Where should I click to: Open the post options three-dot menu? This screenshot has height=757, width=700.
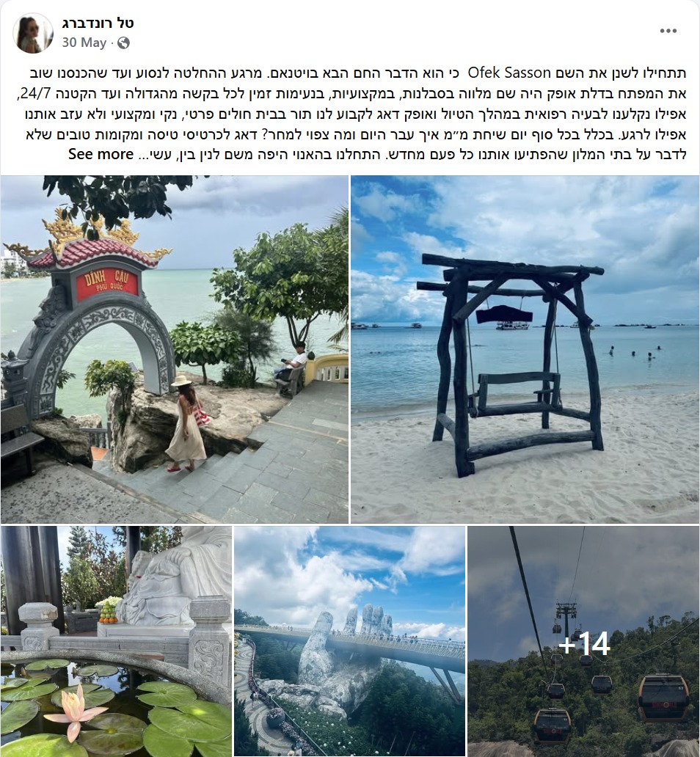point(668,30)
